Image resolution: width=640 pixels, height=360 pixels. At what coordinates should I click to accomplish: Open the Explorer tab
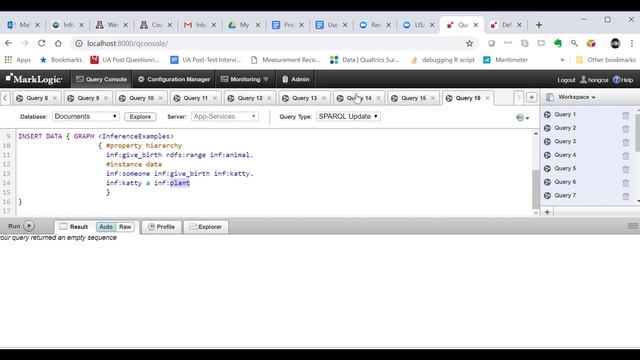(x=206, y=227)
